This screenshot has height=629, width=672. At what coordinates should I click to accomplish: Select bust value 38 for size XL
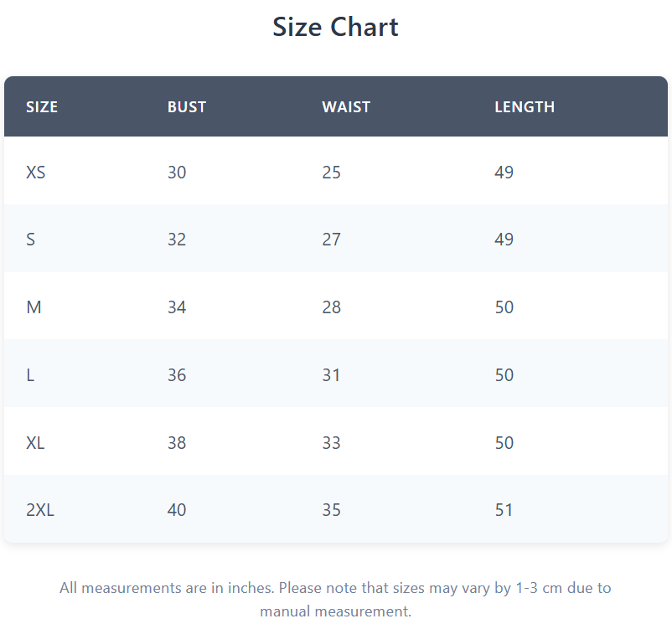177,442
